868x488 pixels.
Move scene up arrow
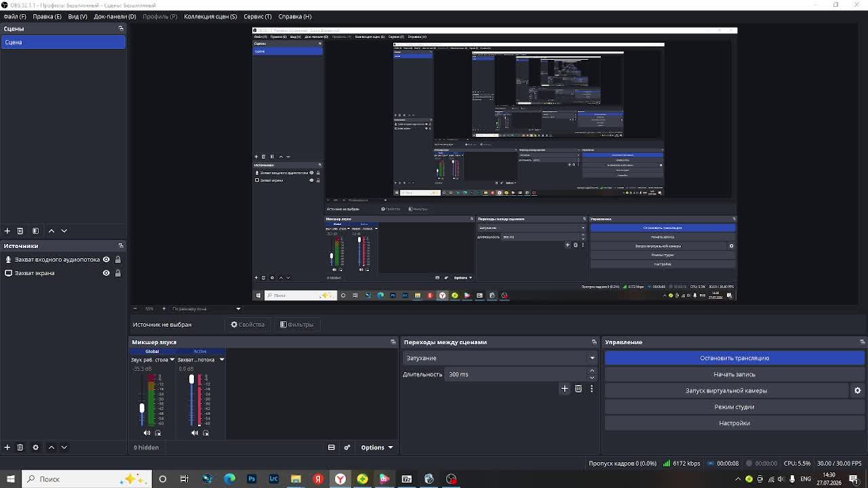51,230
